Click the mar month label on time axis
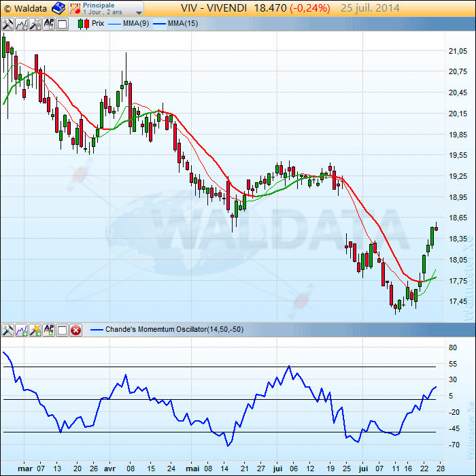The height and width of the screenshot is (476, 476). pyautogui.click(x=25, y=469)
